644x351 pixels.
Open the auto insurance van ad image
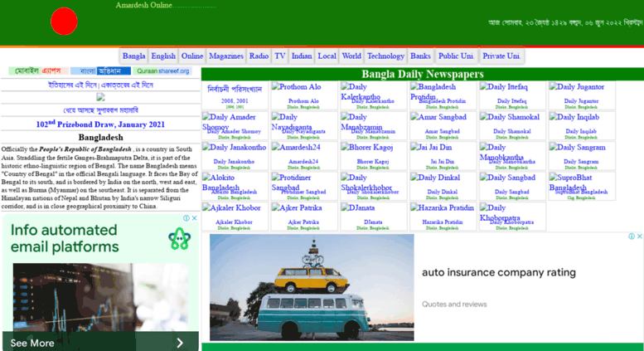[312, 287]
